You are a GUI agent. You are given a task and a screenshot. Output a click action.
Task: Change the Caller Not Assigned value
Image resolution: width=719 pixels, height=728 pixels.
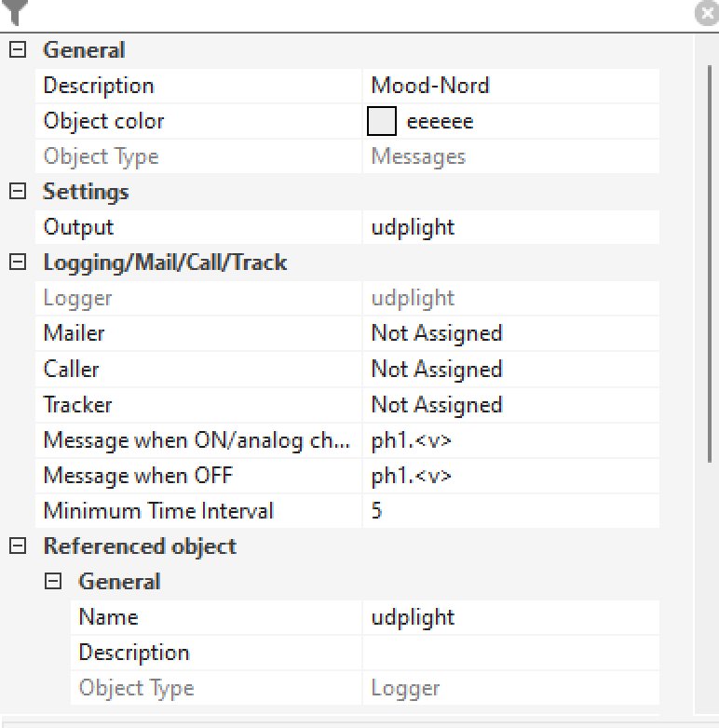[509, 370]
